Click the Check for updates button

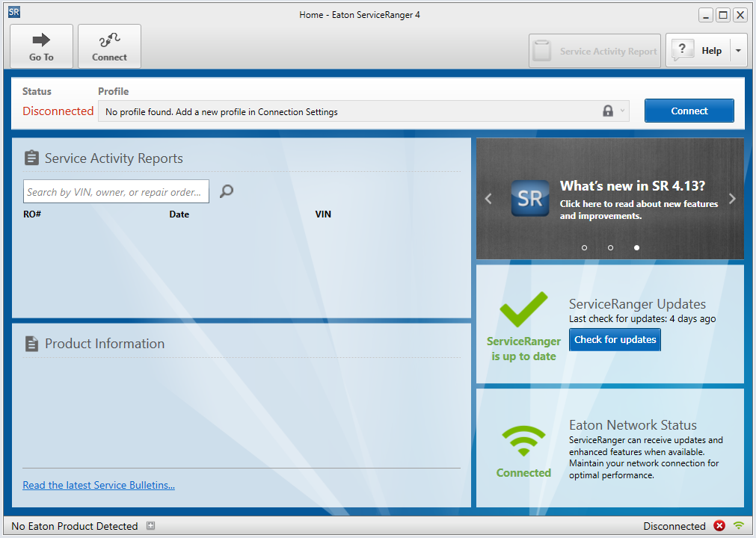pyautogui.click(x=615, y=339)
